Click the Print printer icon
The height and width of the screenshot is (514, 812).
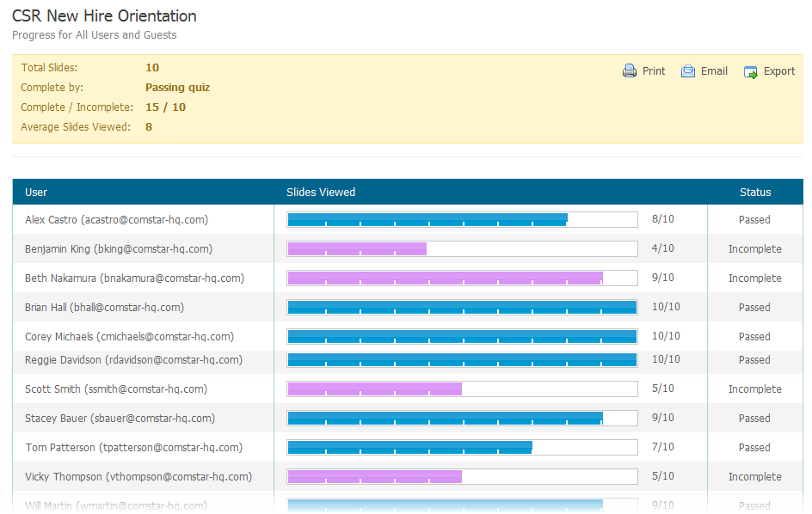pos(630,71)
